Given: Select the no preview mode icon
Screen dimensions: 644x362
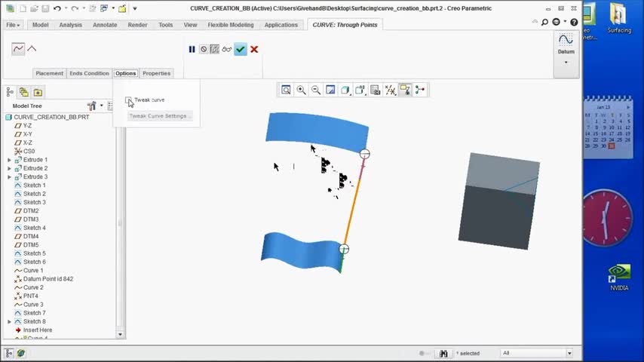Looking at the screenshot, I should pos(204,49).
